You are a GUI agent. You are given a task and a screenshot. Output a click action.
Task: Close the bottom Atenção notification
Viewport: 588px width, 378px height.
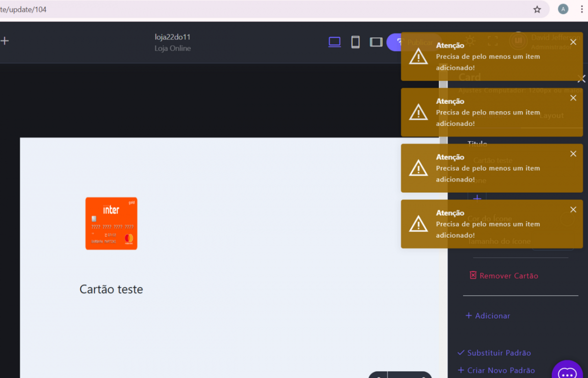(x=573, y=210)
